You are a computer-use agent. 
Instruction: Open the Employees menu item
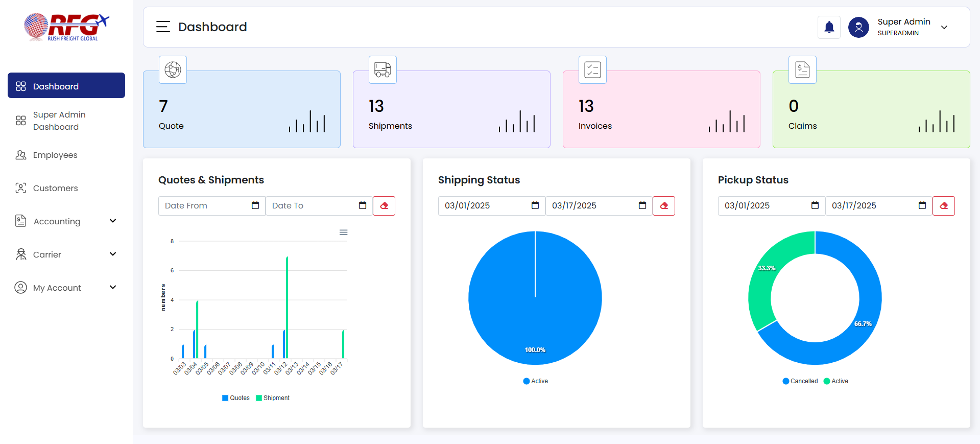pyautogui.click(x=55, y=155)
